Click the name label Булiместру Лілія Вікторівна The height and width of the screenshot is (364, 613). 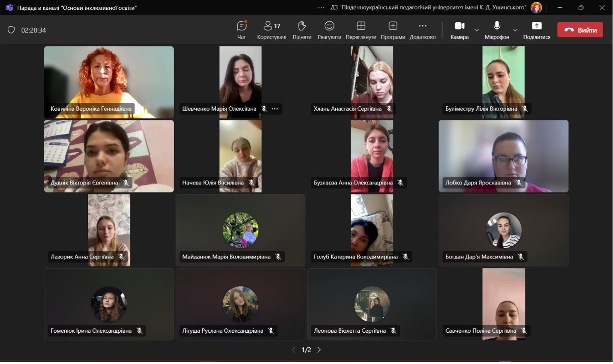coord(481,109)
